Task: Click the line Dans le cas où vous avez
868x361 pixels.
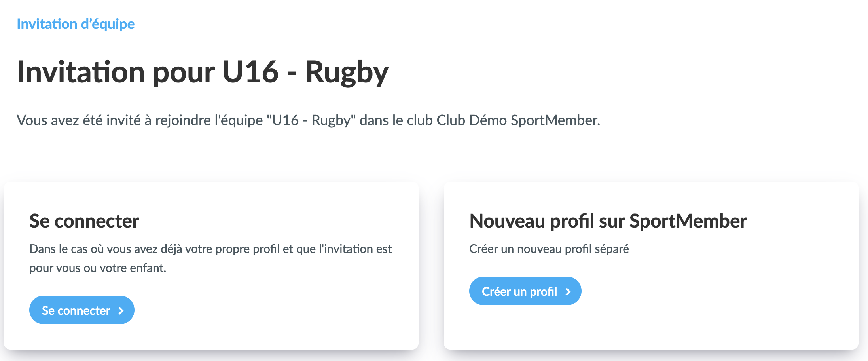Action: tap(210, 249)
